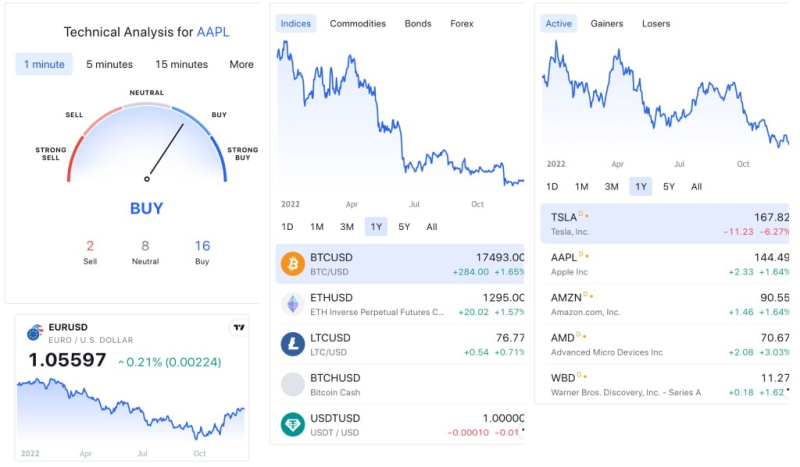Click the Neutral count 8
This screenshot has height=467, width=800.
pyautogui.click(x=145, y=246)
